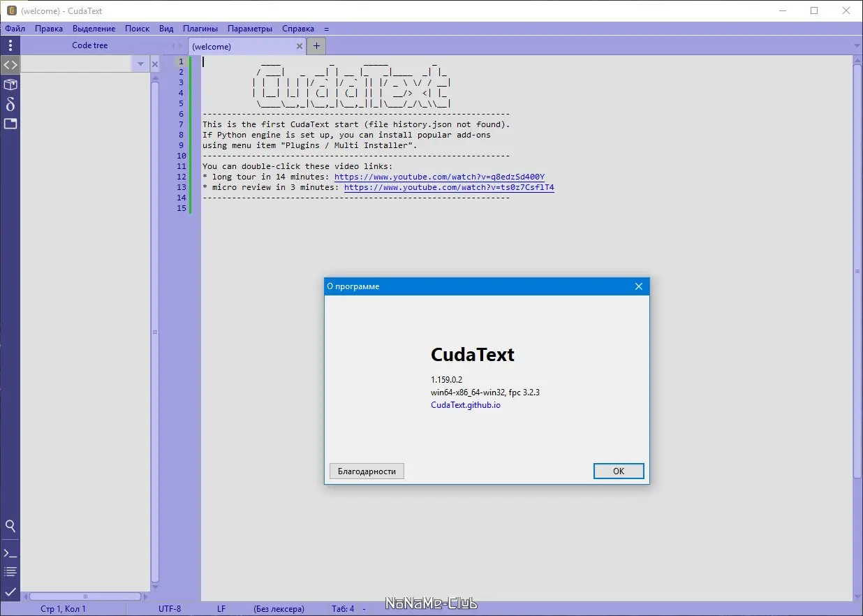The width and height of the screenshot is (863, 616).
Task: Open the Output list icon
Action: coord(10,572)
